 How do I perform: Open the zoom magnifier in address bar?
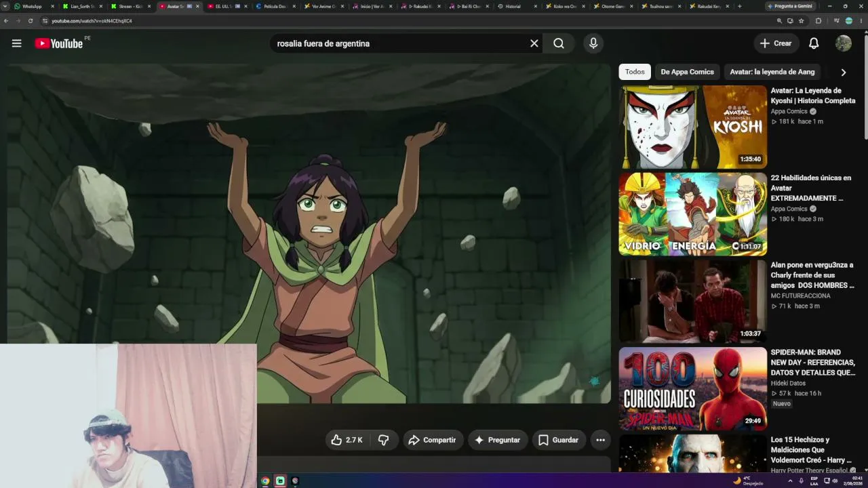coord(779,21)
